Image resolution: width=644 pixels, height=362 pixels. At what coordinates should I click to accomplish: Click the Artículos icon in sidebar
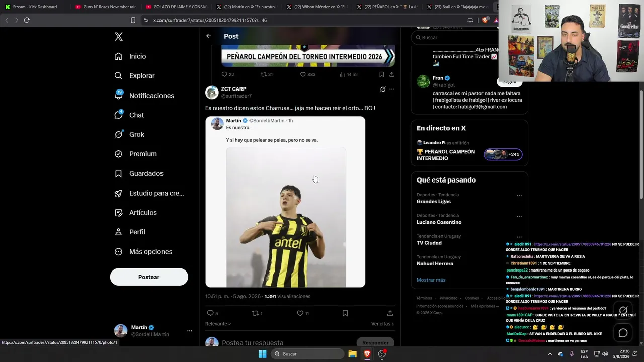coord(118,213)
